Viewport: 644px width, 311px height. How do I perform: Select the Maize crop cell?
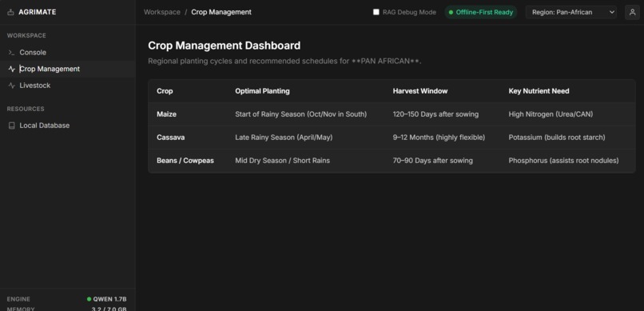pyautogui.click(x=167, y=114)
